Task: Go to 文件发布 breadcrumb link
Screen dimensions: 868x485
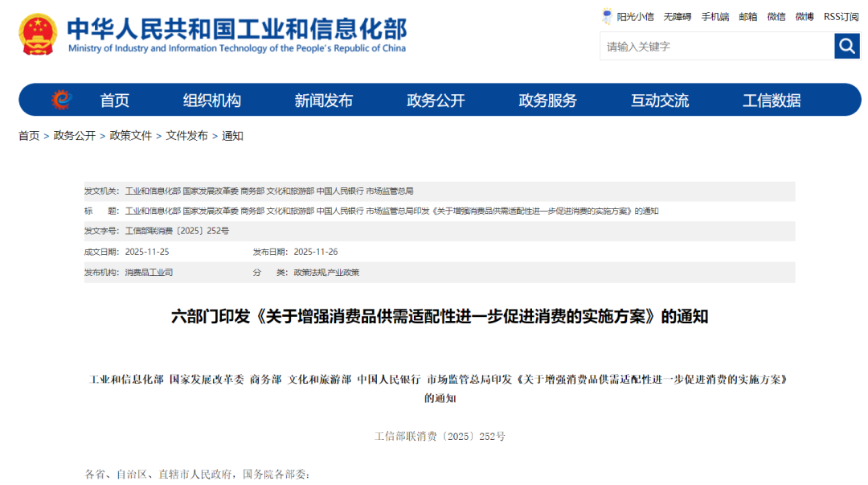Action: (186, 136)
